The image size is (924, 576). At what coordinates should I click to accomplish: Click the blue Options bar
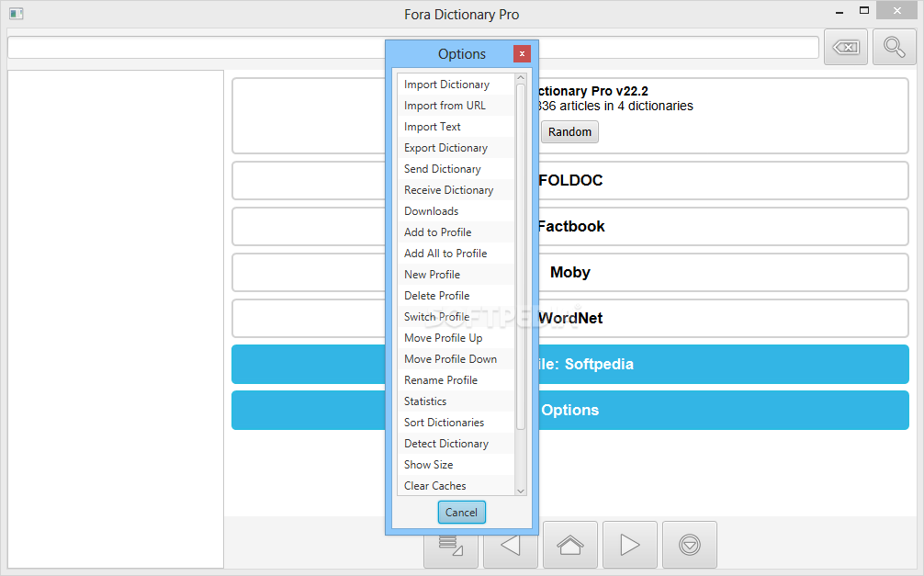(x=569, y=411)
